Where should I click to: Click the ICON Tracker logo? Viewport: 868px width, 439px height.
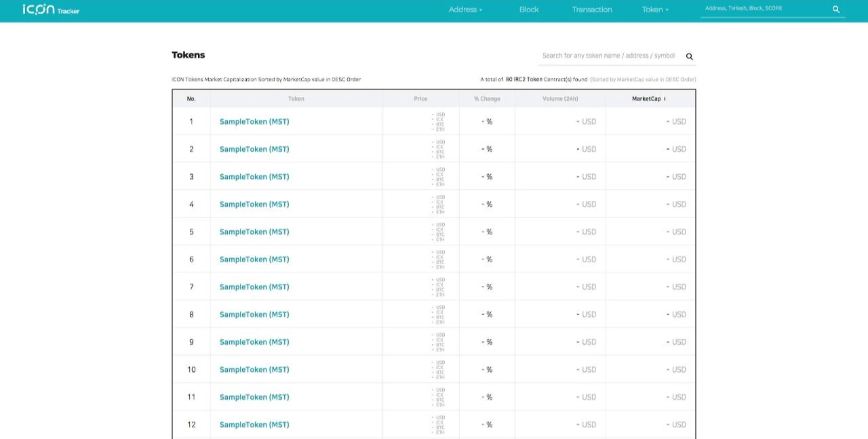coord(51,9)
